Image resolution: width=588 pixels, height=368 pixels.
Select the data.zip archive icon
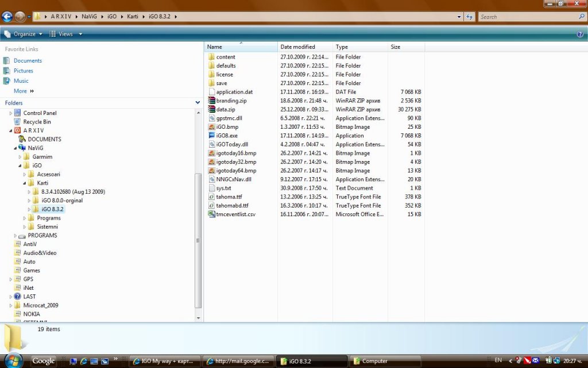pos(211,109)
